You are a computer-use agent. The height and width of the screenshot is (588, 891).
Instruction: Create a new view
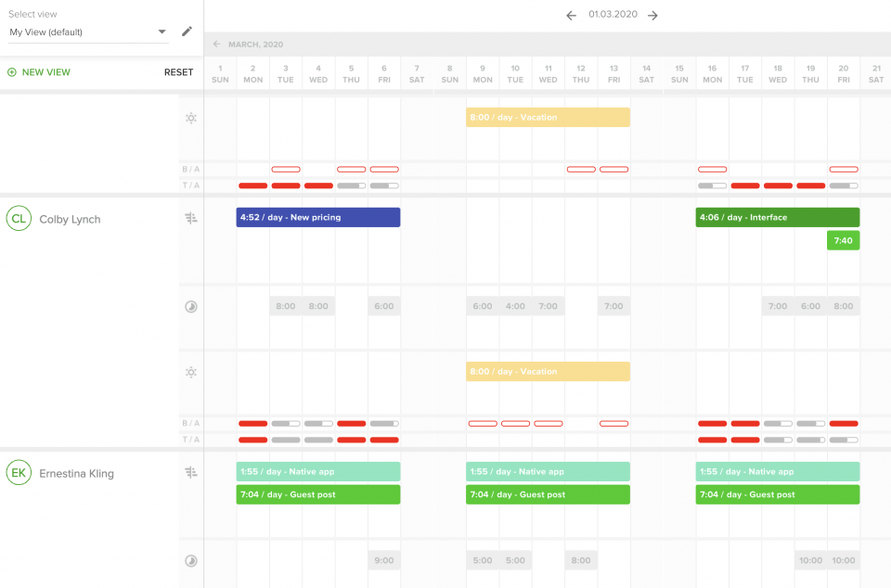point(39,72)
